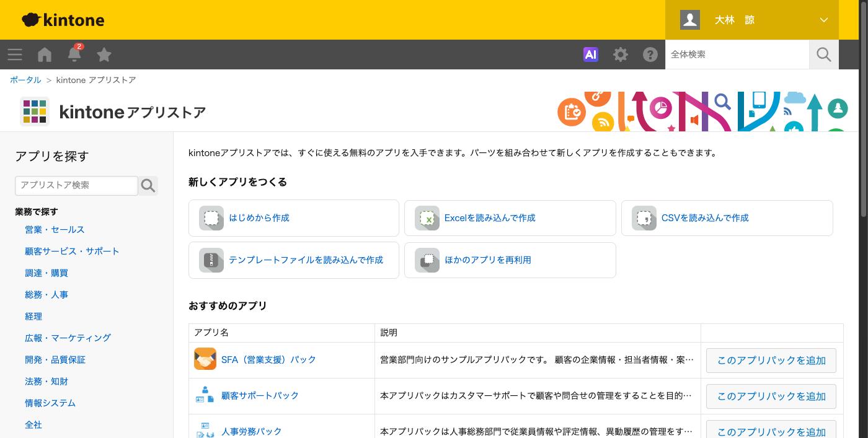Select 総務・人事 category
868x438 pixels.
(46, 294)
